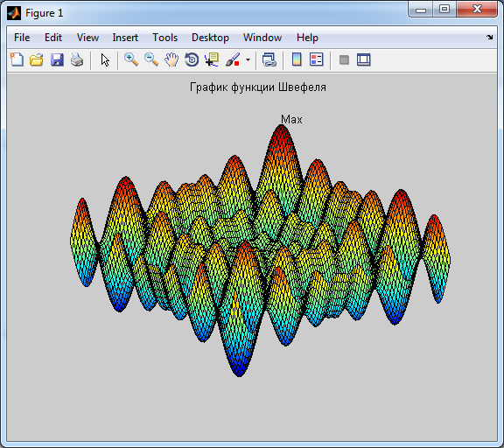The width and height of the screenshot is (504, 448).
Task: Open the Tools menu
Action: pos(164,38)
